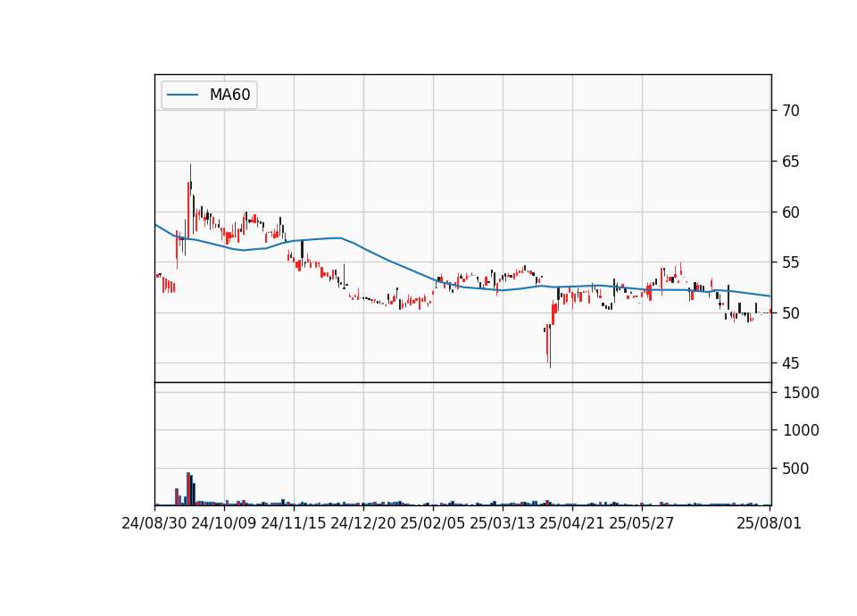This screenshot has height=616, width=857.
Task: Click the date label 24/12/20
Action: tap(363, 523)
